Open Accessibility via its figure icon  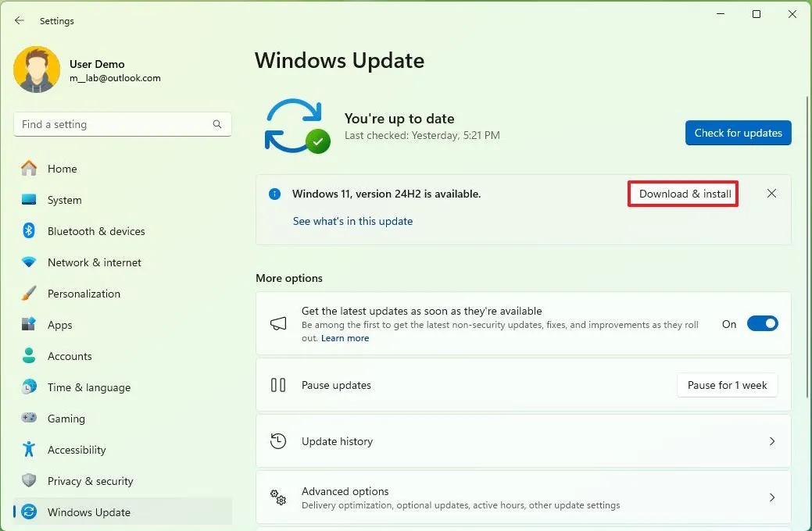pos(29,450)
